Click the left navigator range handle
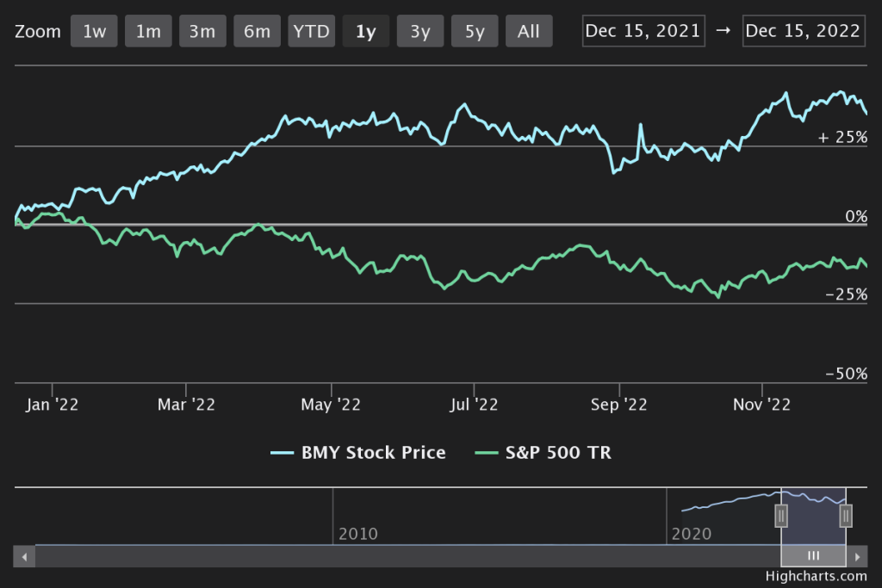Image resolution: width=882 pixels, height=588 pixels. [781, 515]
